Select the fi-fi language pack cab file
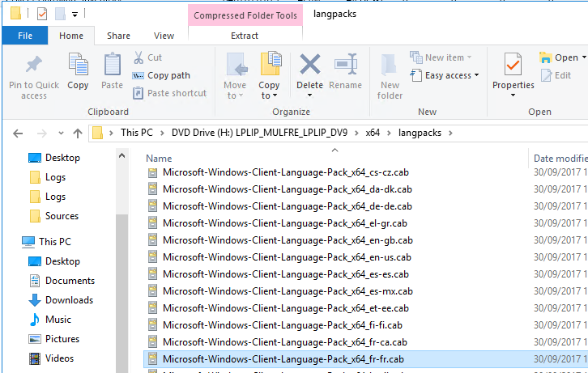 (x=275, y=325)
